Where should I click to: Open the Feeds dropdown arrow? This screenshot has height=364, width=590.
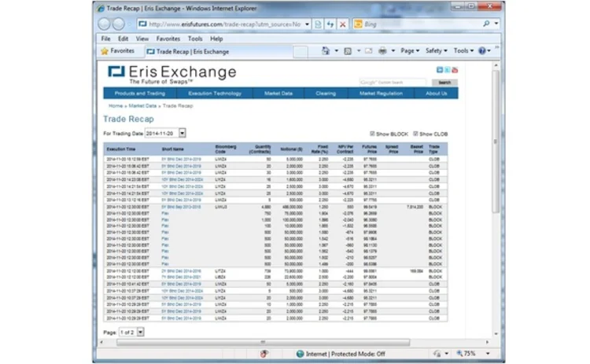click(358, 51)
